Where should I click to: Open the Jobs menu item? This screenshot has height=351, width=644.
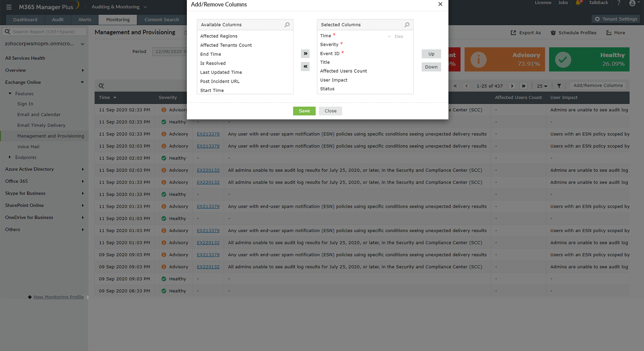[x=563, y=3]
